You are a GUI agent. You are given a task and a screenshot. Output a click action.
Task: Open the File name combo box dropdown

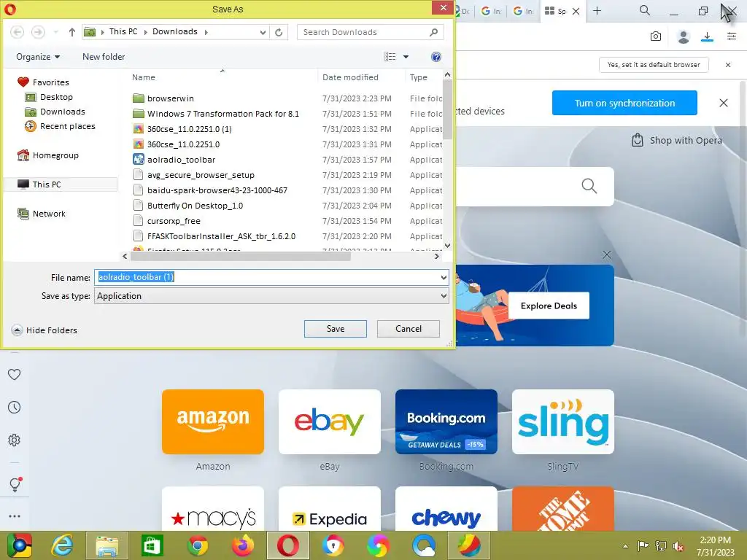click(x=444, y=277)
